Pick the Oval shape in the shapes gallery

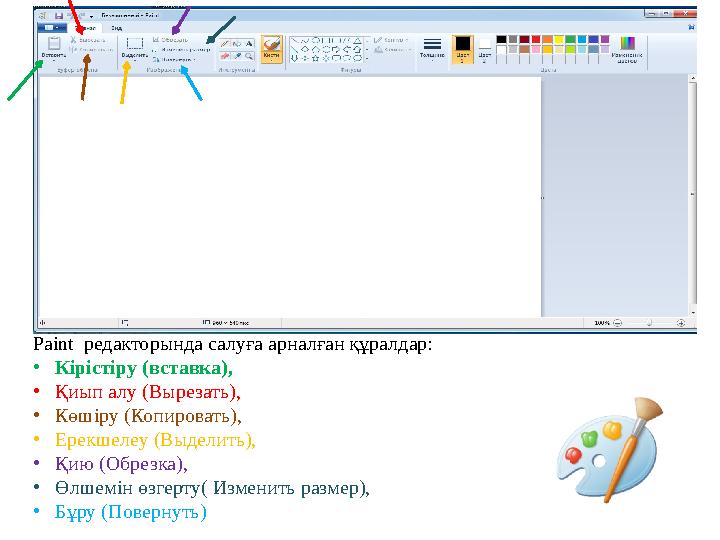click(x=315, y=41)
